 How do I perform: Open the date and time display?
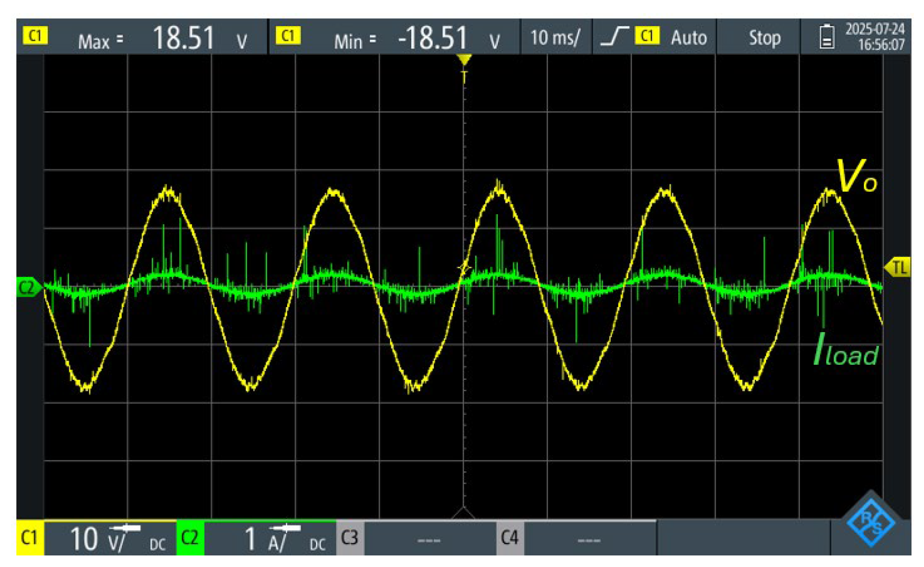pyautogui.click(x=874, y=37)
